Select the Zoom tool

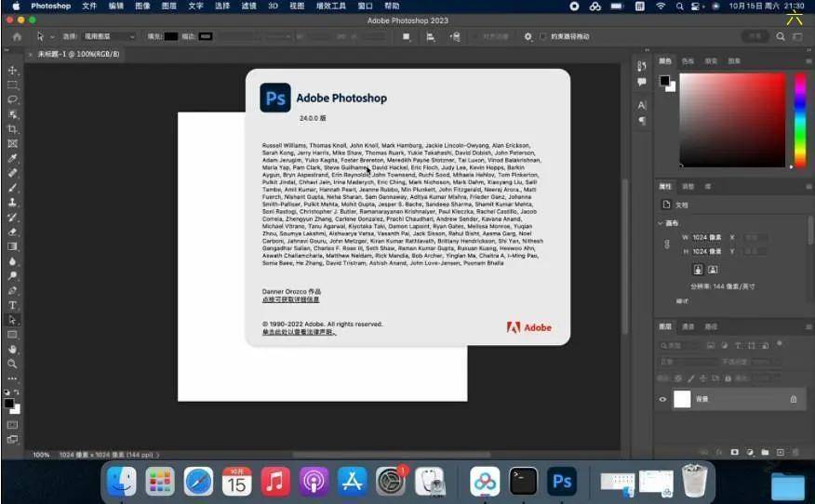[x=12, y=364]
